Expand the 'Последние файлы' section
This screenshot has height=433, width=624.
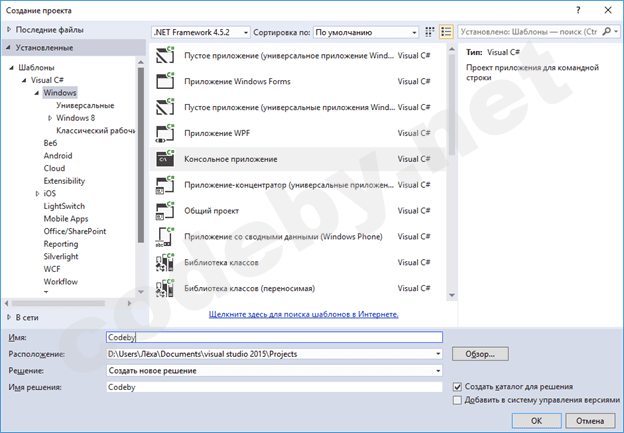tap(11, 29)
